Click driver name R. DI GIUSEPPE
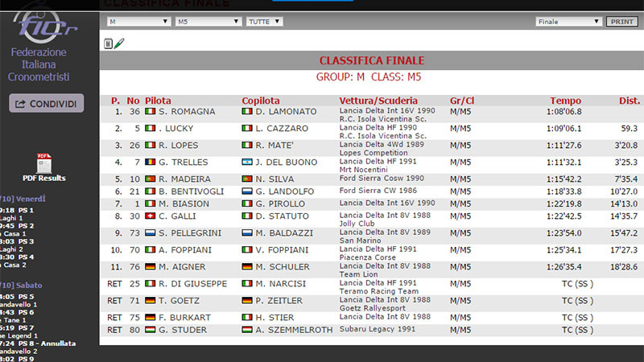Screen dimensions: 644x362 pos(193,283)
